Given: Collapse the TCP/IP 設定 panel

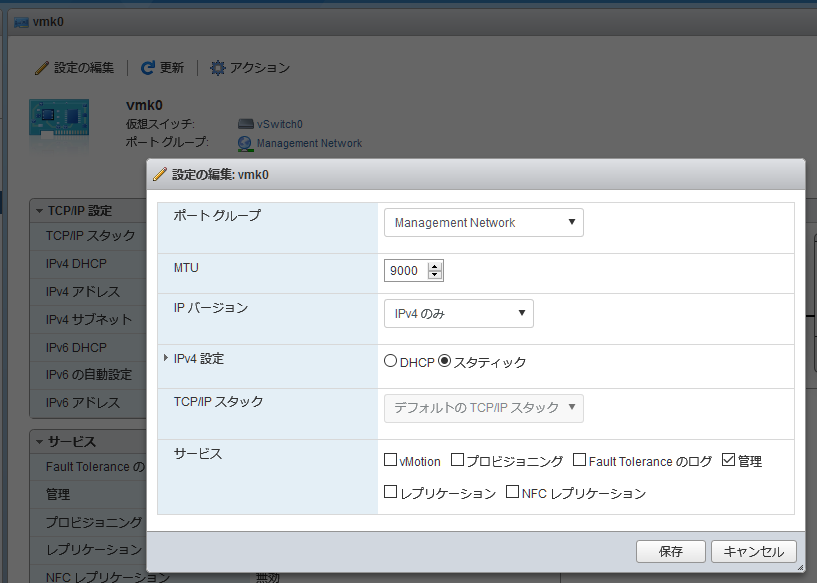Looking at the screenshot, I should [x=40, y=211].
